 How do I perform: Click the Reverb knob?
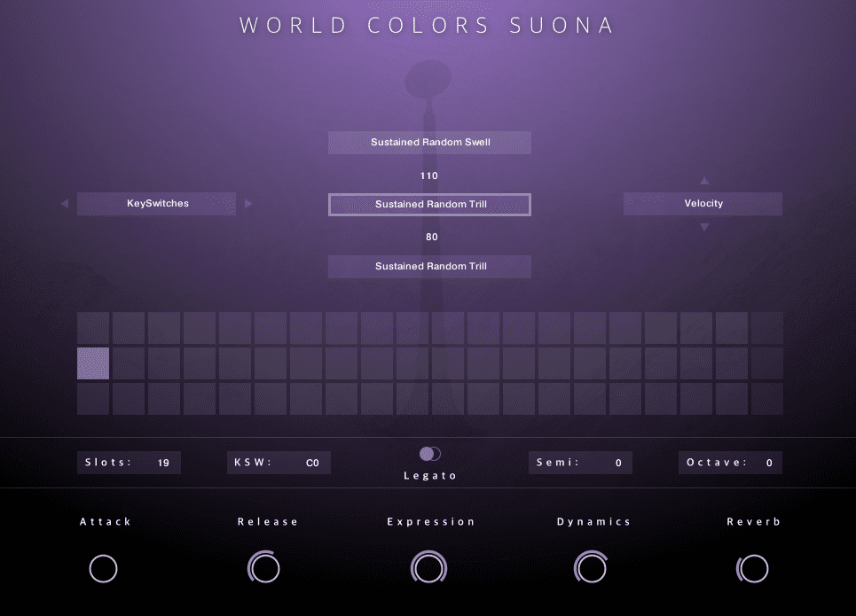tap(753, 568)
